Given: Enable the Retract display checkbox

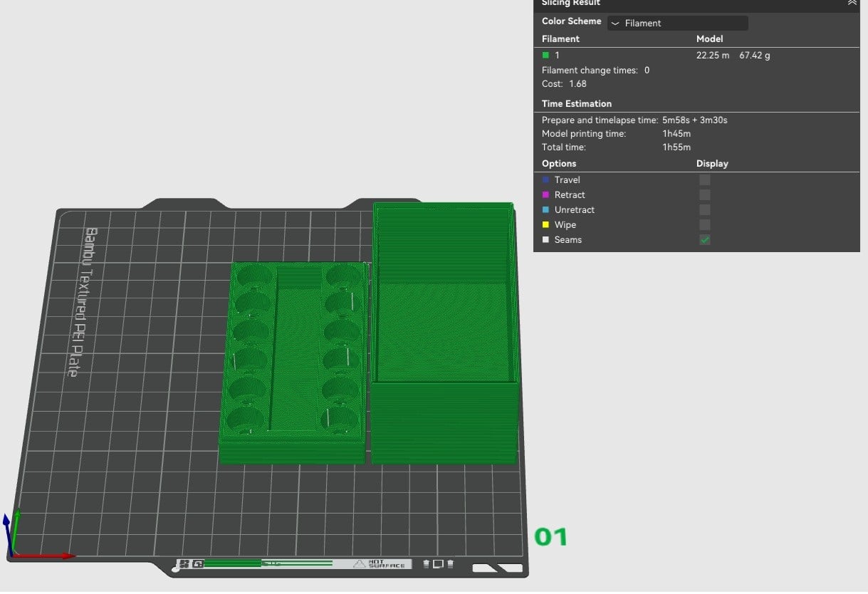Looking at the screenshot, I should 704,195.
